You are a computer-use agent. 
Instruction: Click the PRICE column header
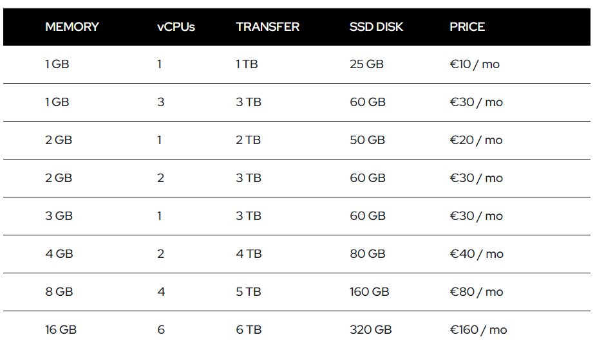tap(467, 27)
